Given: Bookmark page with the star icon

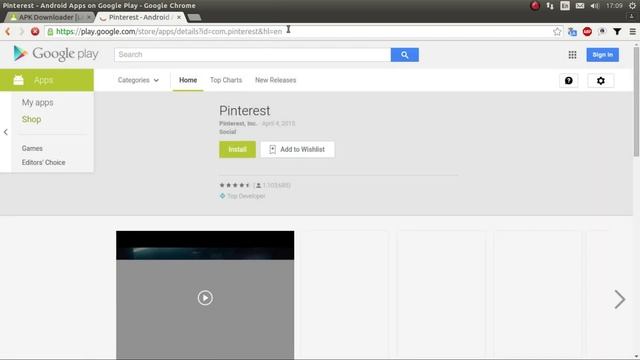Looking at the screenshot, I should pos(557,31).
